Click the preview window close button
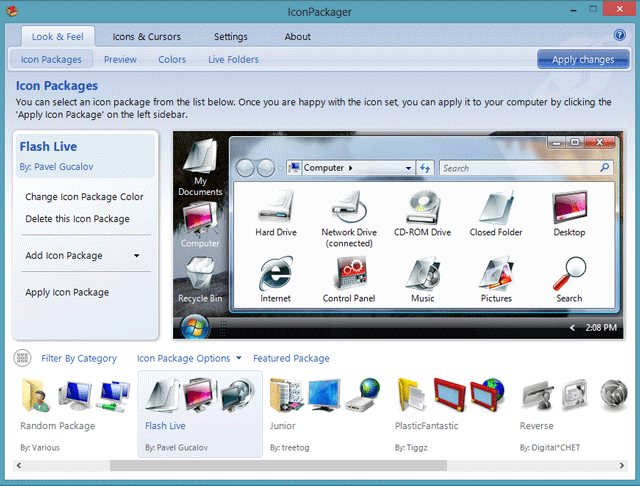The width and height of the screenshot is (640, 486). (x=599, y=142)
